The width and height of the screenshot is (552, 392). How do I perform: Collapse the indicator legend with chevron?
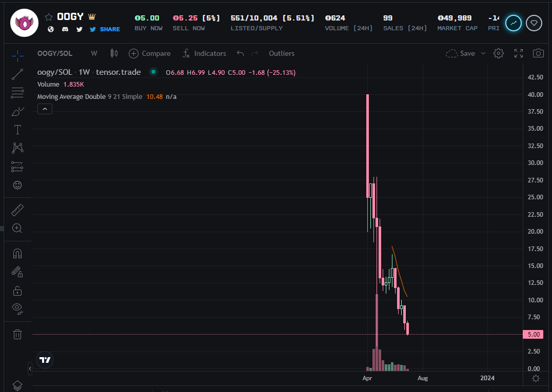pos(45,109)
